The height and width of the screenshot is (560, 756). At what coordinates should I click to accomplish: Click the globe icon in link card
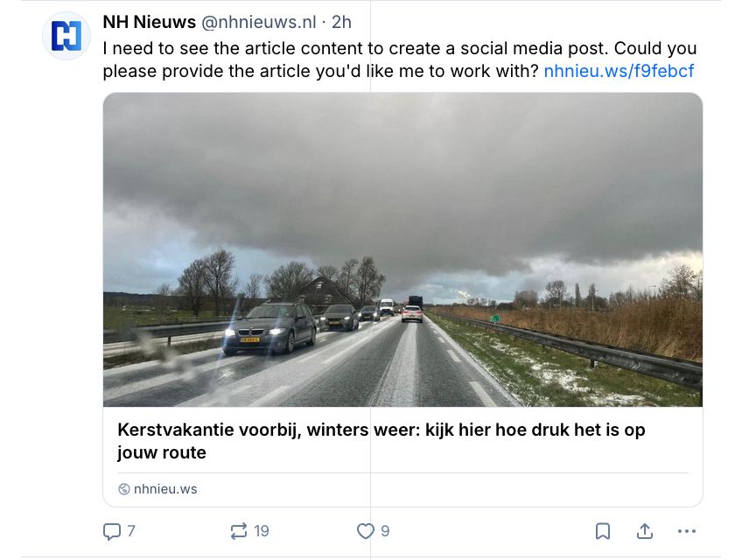click(123, 489)
